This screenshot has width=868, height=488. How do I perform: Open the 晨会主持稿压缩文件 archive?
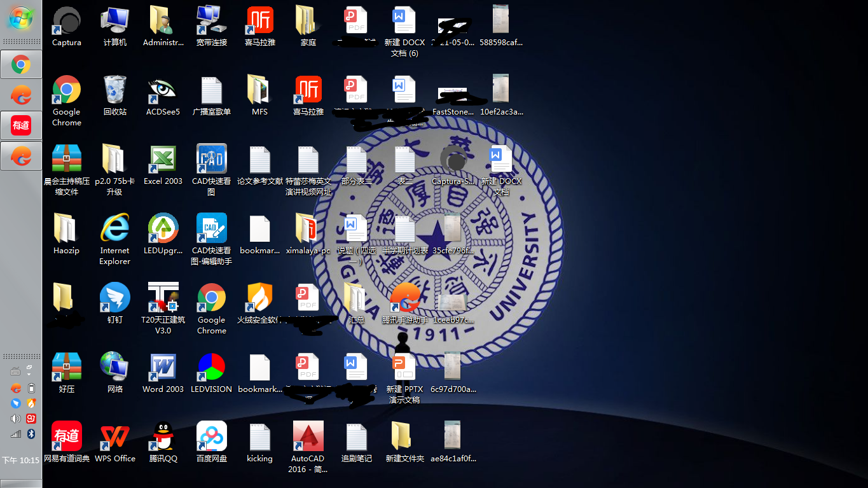tap(67, 170)
